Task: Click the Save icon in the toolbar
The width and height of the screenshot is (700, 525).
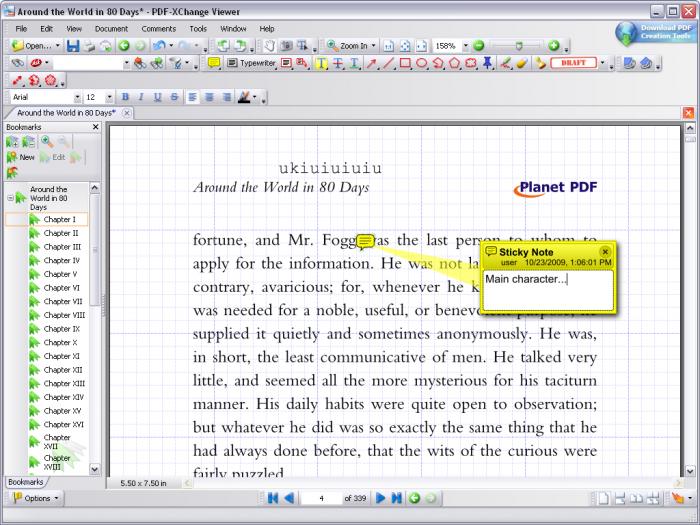Action: [73, 46]
